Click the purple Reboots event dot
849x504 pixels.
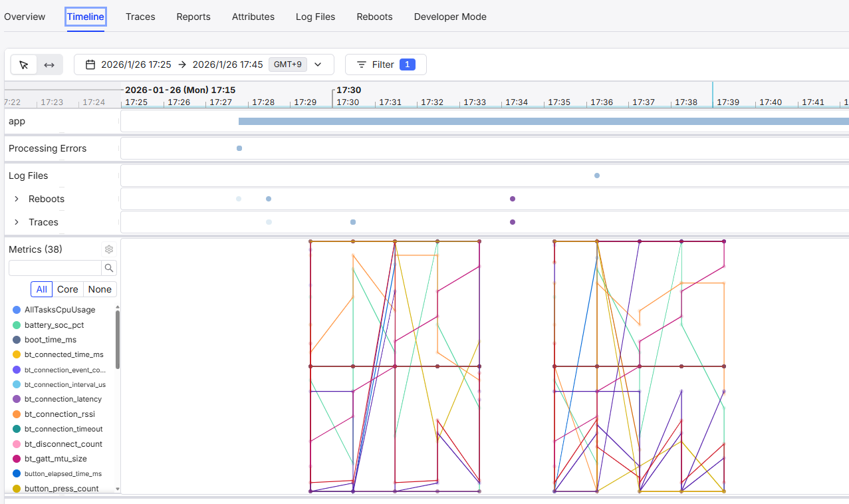coord(513,199)
